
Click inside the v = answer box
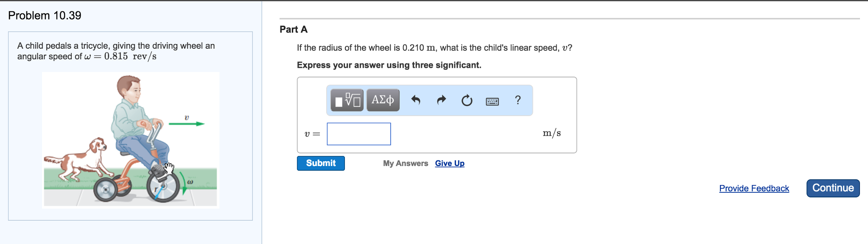tap(358, 133)
